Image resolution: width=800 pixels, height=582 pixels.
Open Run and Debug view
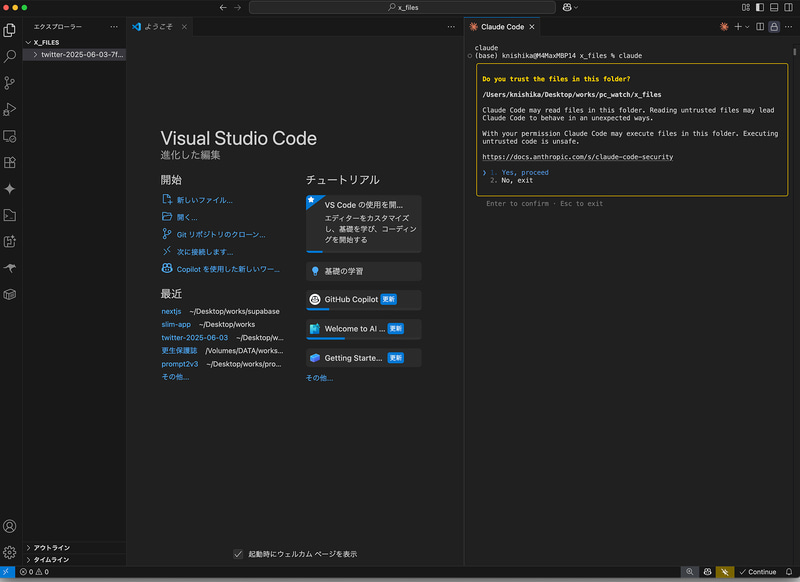click(x=10, y=109)
